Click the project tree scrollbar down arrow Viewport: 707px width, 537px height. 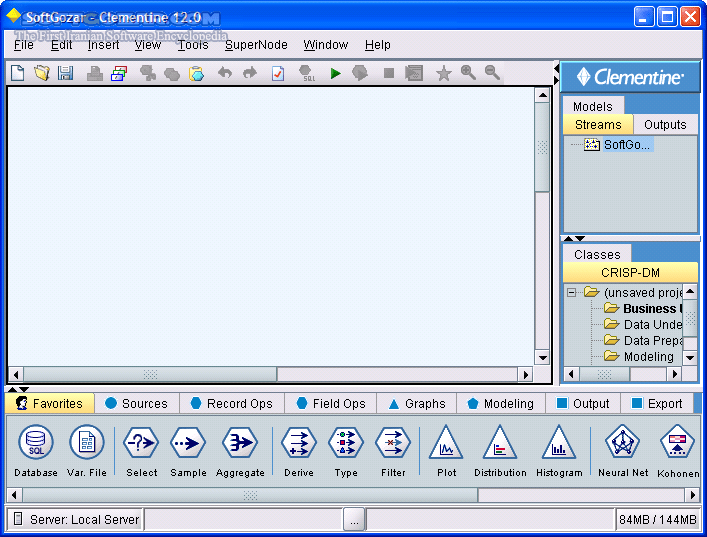pyautogui.click(x=690, y=358)
